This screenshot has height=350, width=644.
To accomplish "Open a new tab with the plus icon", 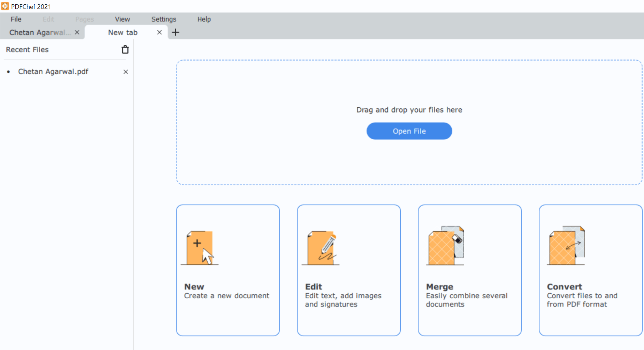I will (x=175, y=32).
